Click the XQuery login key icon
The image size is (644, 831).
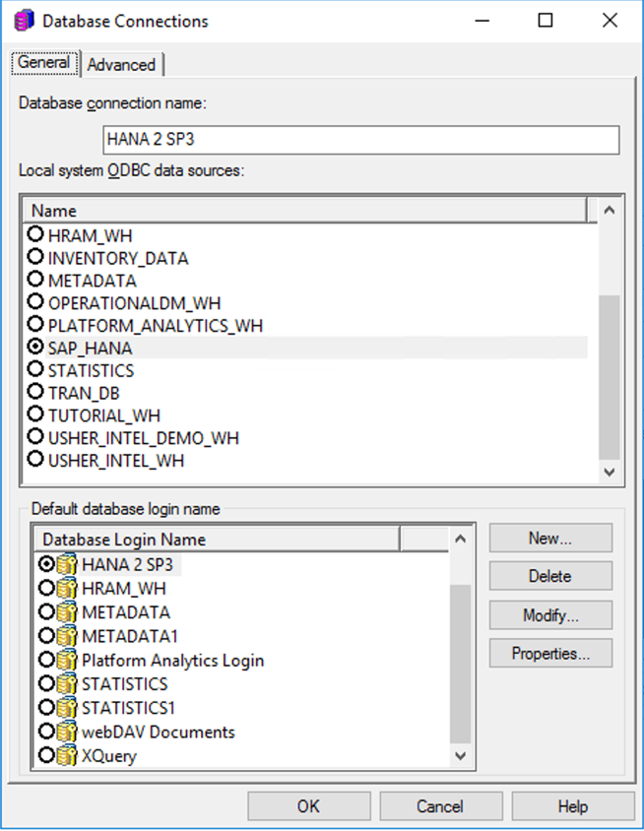(67, 756)
